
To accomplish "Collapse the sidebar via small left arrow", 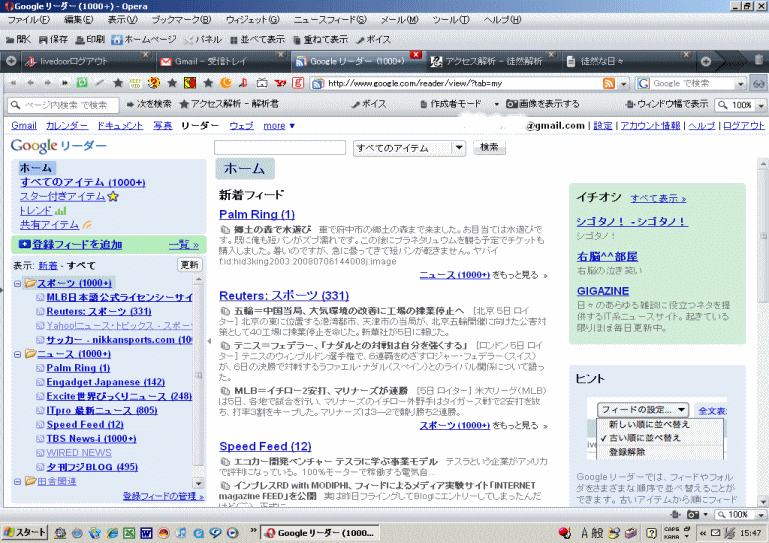I will click(209, 341).
